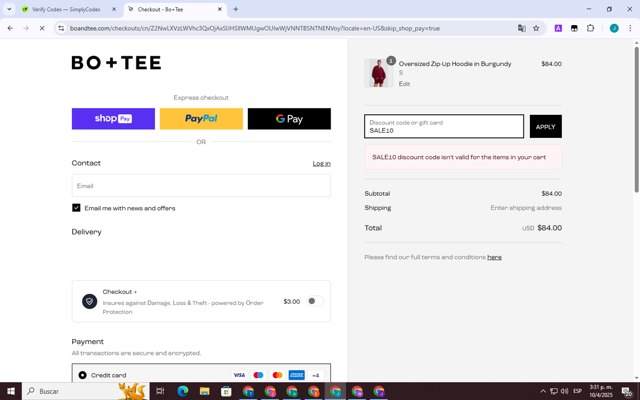This screenshot has width=640, height=400.
Task: Click the Mastercard icon
Action: (278, 375)
